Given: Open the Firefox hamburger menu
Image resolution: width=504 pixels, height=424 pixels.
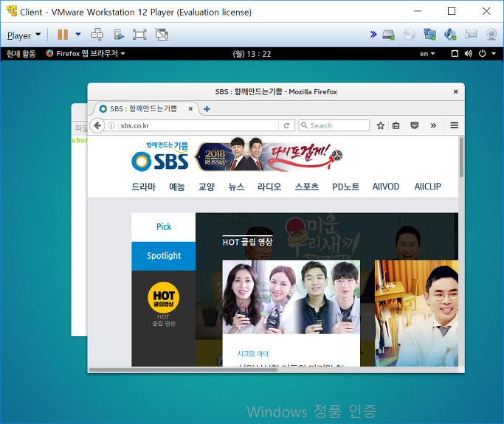Looking at the screenshot, I should pos(454,125).
